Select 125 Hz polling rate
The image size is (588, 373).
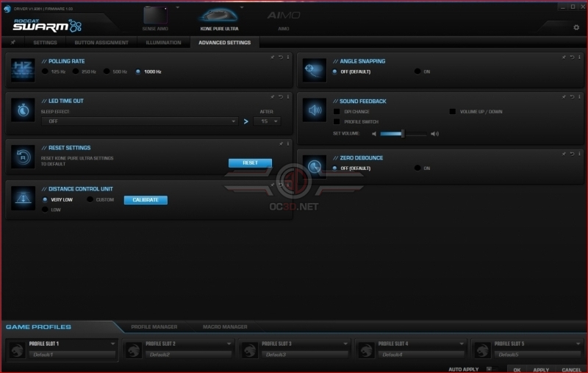[45, 71]
